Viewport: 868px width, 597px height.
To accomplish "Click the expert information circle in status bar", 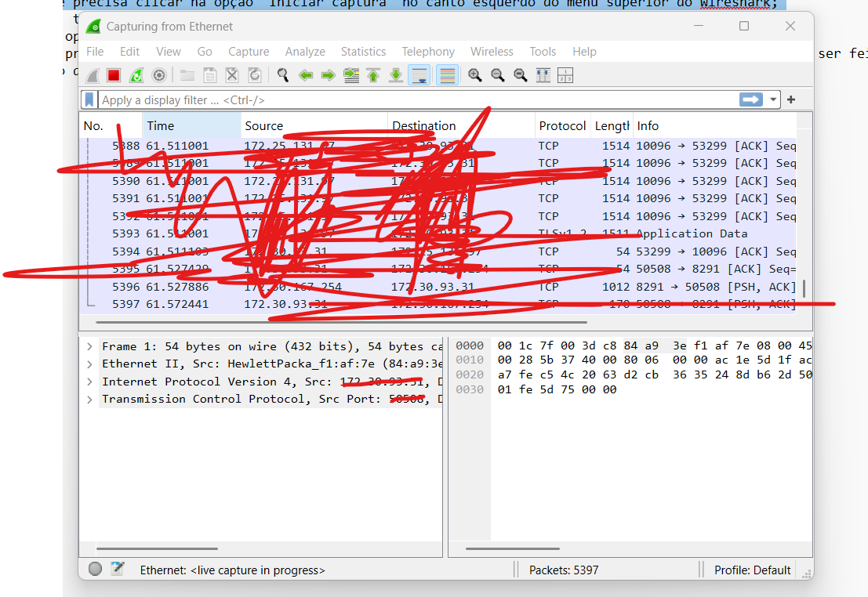I will [x=95, y=569].
